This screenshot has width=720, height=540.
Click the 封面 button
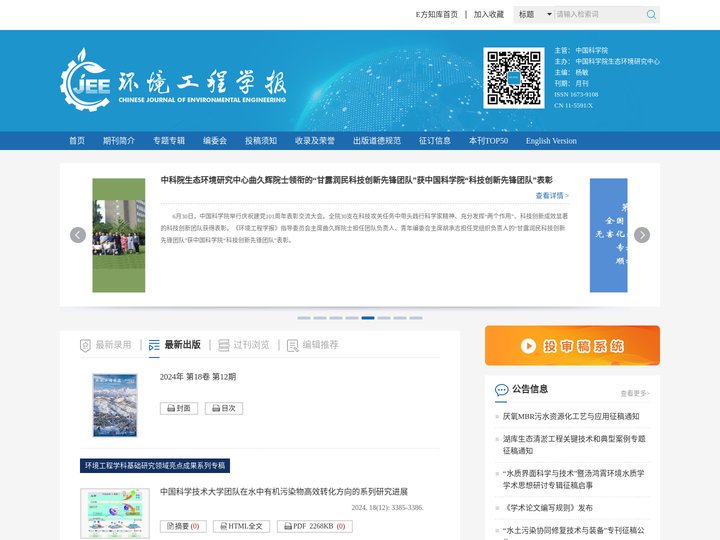pos(179,408)
